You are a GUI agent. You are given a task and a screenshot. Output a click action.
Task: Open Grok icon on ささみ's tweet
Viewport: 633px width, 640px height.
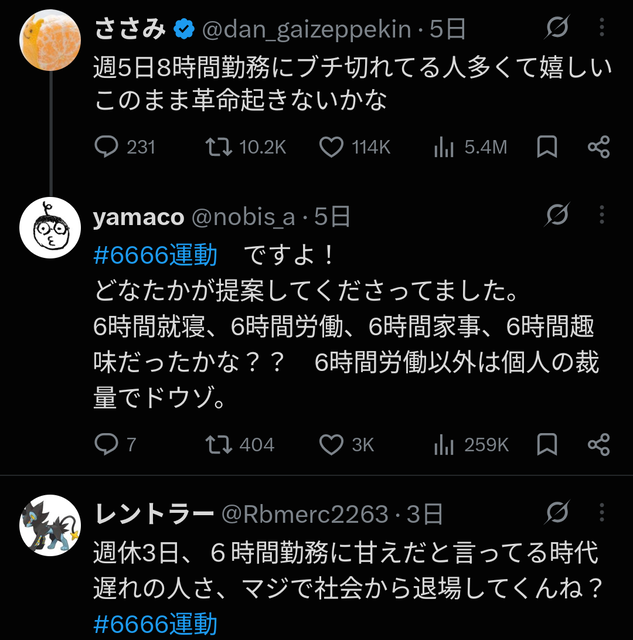[x=557, y=28]
